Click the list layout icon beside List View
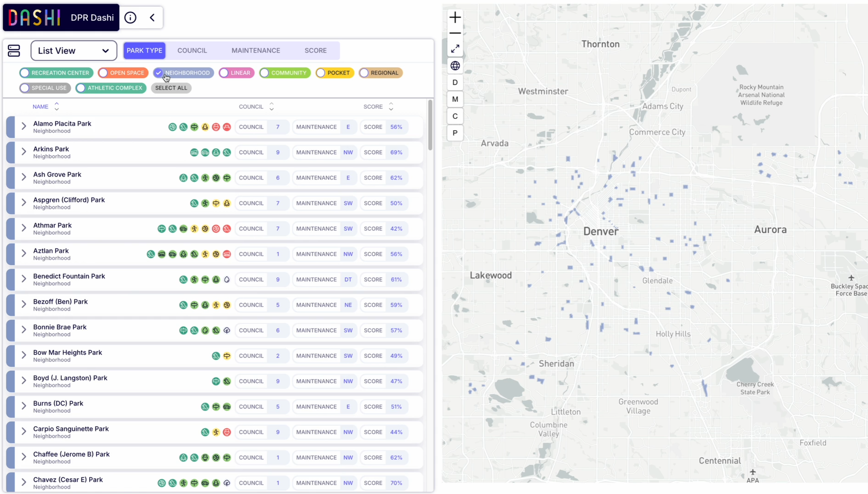 (x=14, y=50)
